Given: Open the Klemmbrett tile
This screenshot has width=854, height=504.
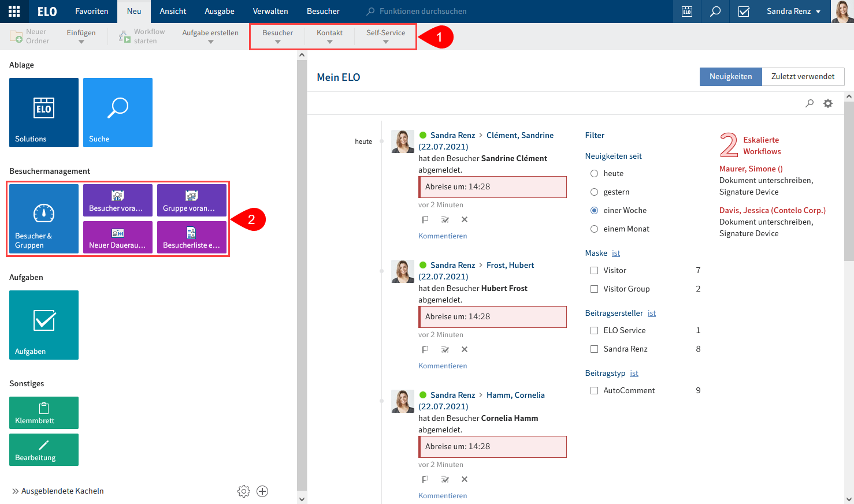Looking at the screenshot, I should coord(44,413).
